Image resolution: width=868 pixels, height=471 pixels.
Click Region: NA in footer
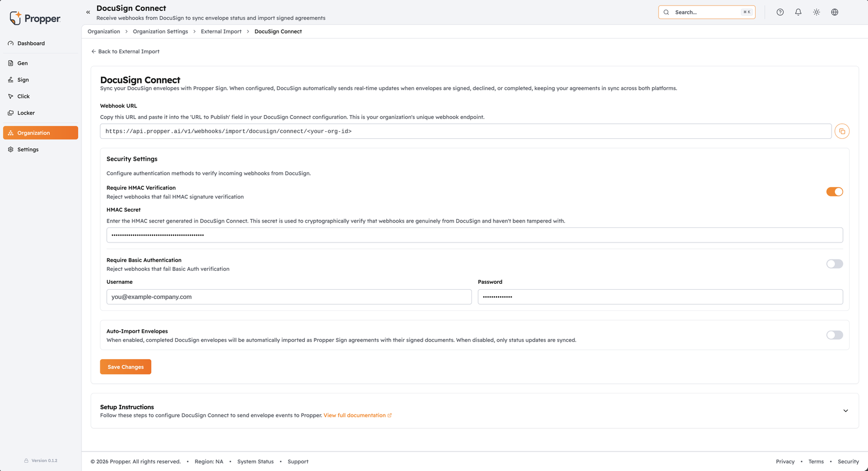coord(209,462)
